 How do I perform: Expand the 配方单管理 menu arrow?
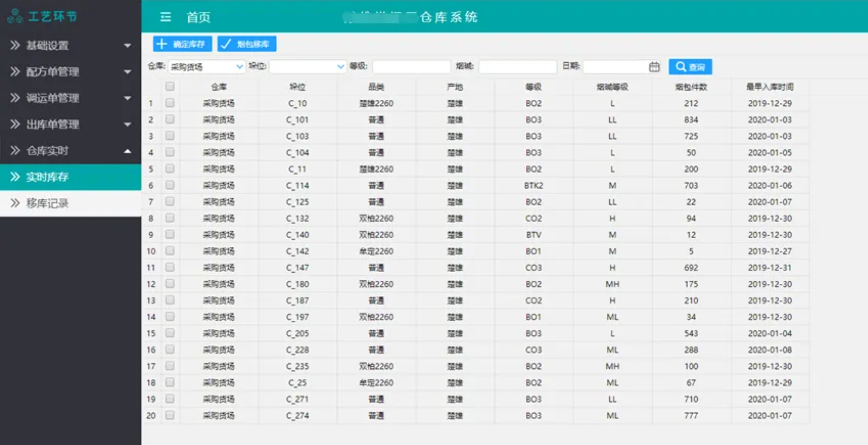tap(127, 72)
